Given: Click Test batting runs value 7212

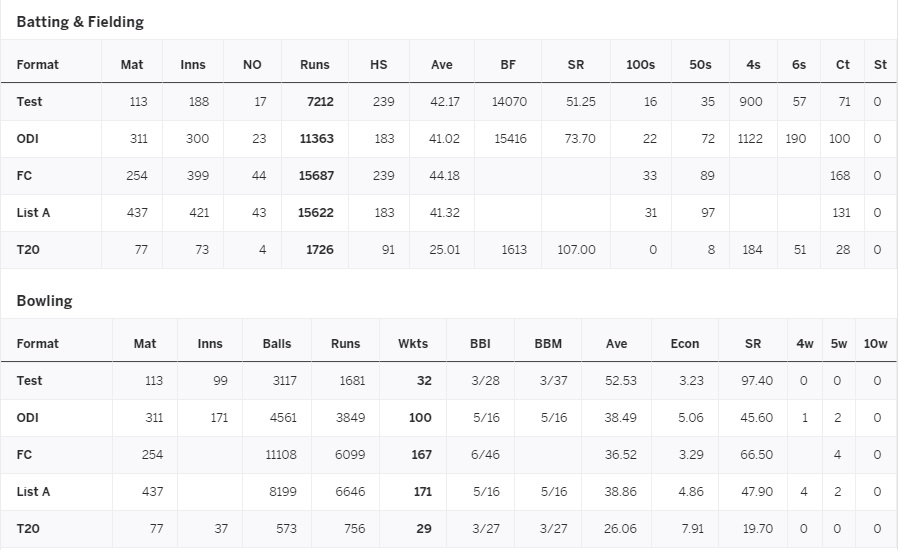Looking at the screenshot, I should click(x=317, y=102).
